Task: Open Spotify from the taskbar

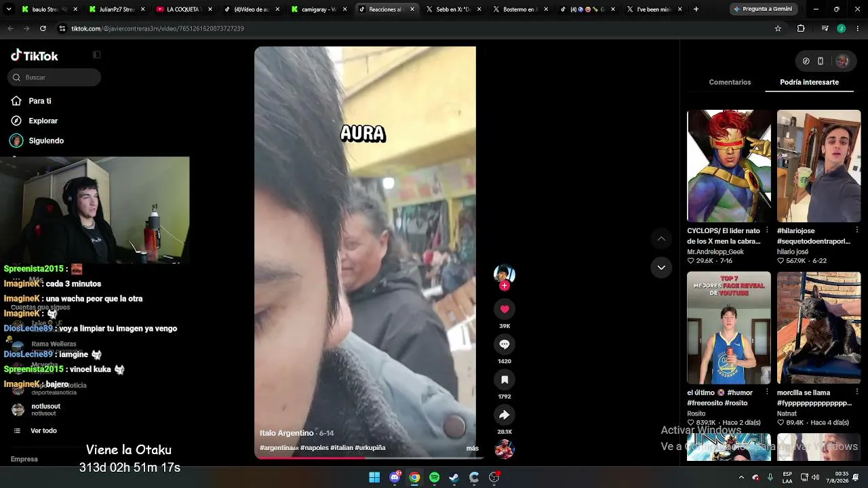Action: point(435,477)
